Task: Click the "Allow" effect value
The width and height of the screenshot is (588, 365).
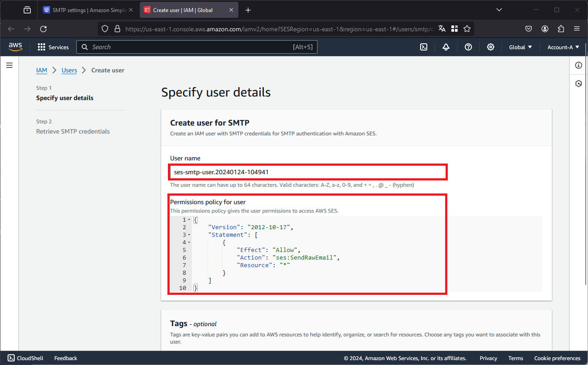Action: pyautogui.click(x=285, y=250)
